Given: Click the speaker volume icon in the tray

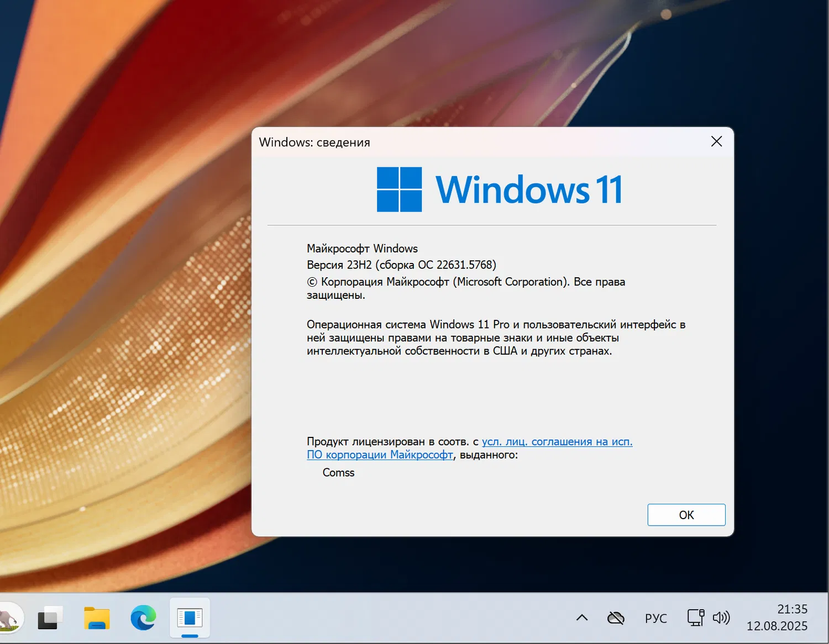Looking at the screenshot, I should 722,617.
